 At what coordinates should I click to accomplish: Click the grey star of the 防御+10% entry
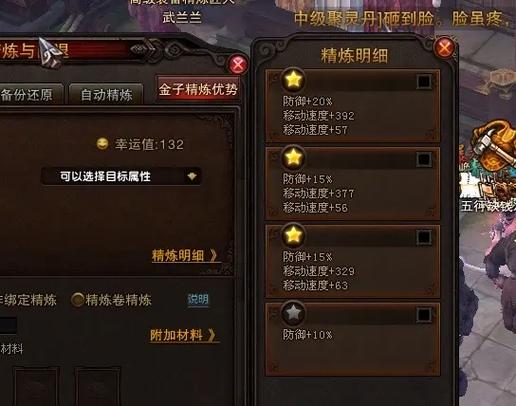click(x=293, y=313)
